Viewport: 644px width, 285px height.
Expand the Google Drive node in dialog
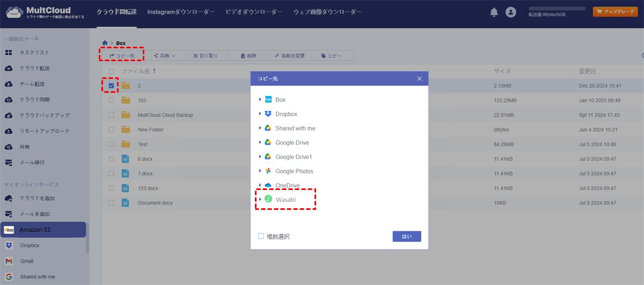[260, 142]
